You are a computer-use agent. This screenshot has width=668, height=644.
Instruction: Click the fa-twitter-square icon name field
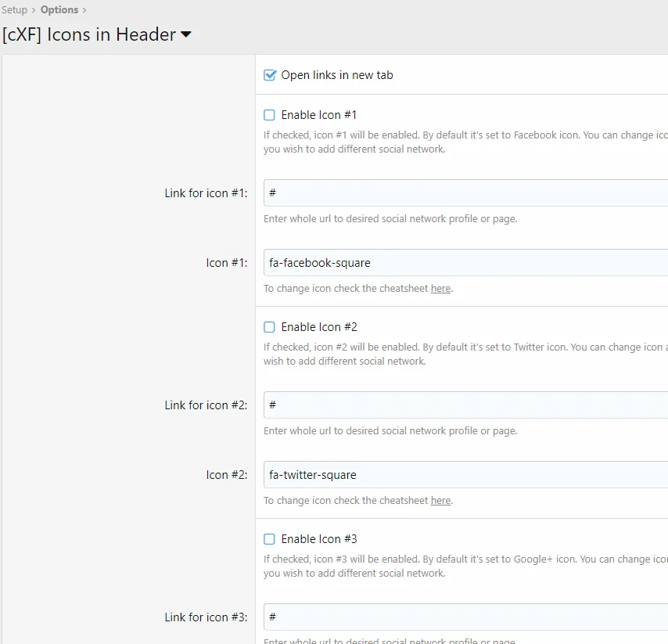click(x=465, y=475)
